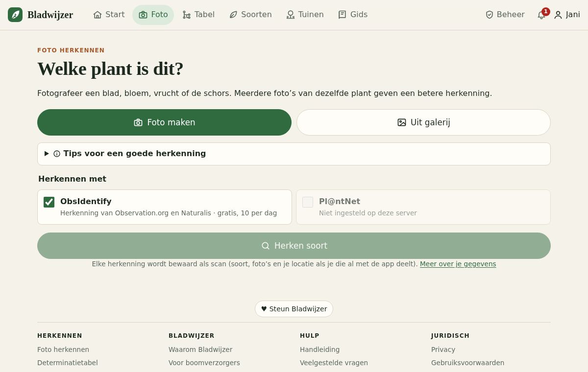
Task: Click Steun Bladwijzer heart button
Action: coord(294,309)
